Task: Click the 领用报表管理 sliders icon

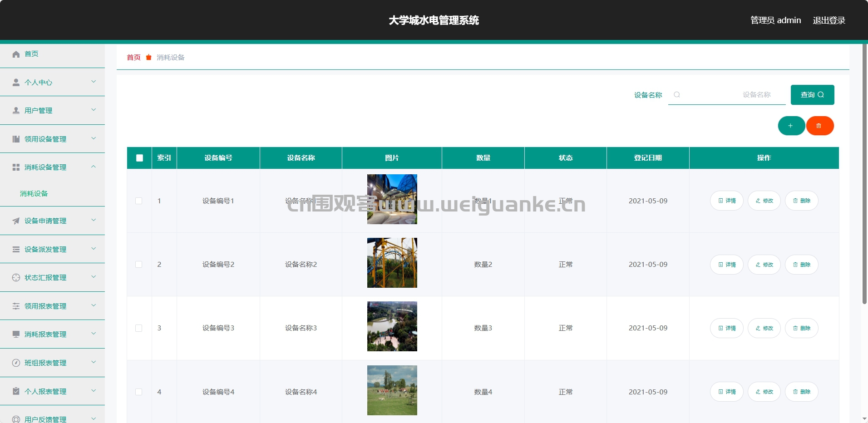Action: pyautogui.click(x=16, y=306)
